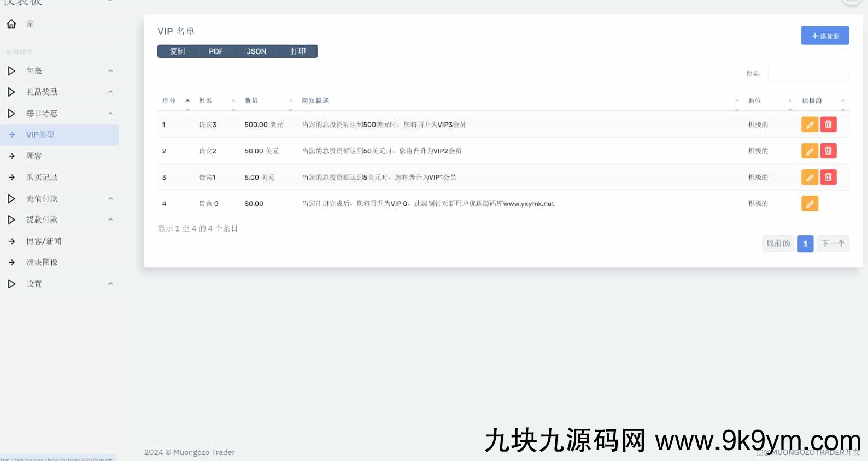Viewport: 868px width, 461px height.
Task: Click trash icon for 贵宾1 row
Action: (x=828, y=177)
